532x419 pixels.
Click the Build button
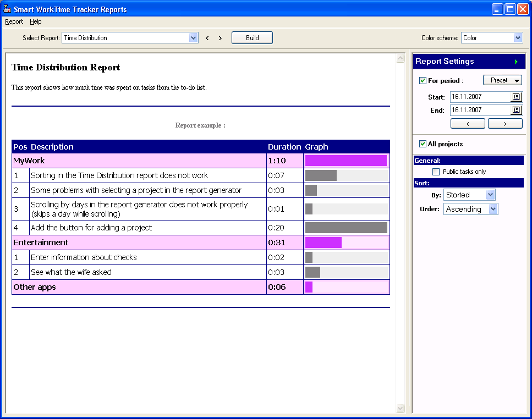[252, 38]
